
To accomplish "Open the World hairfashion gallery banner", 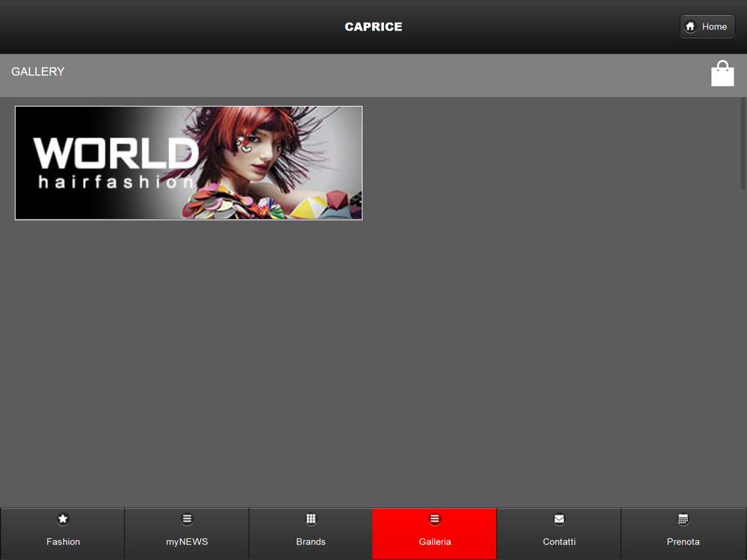I will click(x=189, y=163).
